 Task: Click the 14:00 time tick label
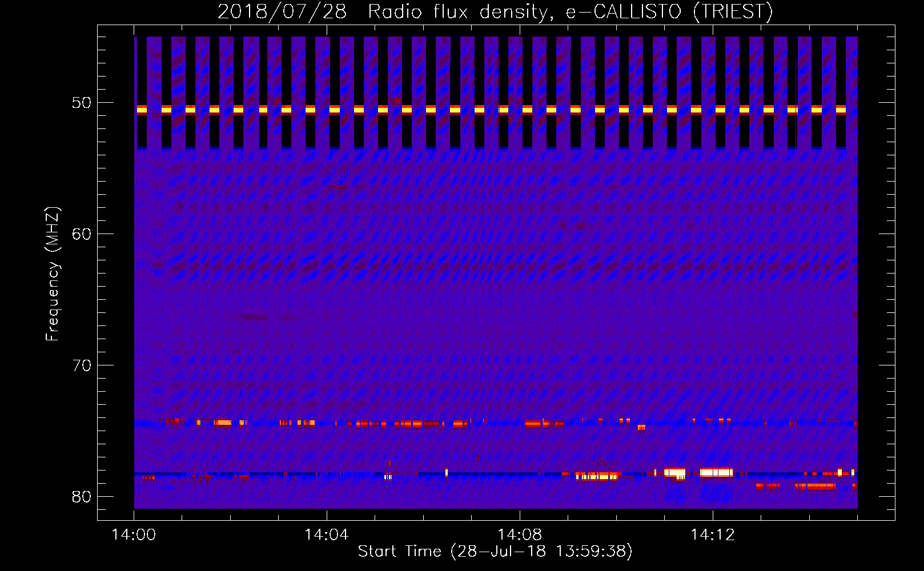point(134,535)
